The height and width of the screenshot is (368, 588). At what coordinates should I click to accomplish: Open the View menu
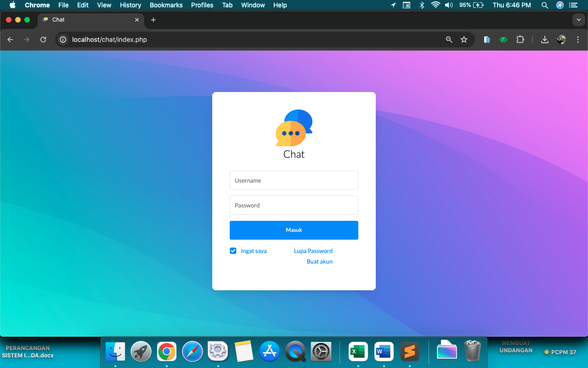(104, 5)
